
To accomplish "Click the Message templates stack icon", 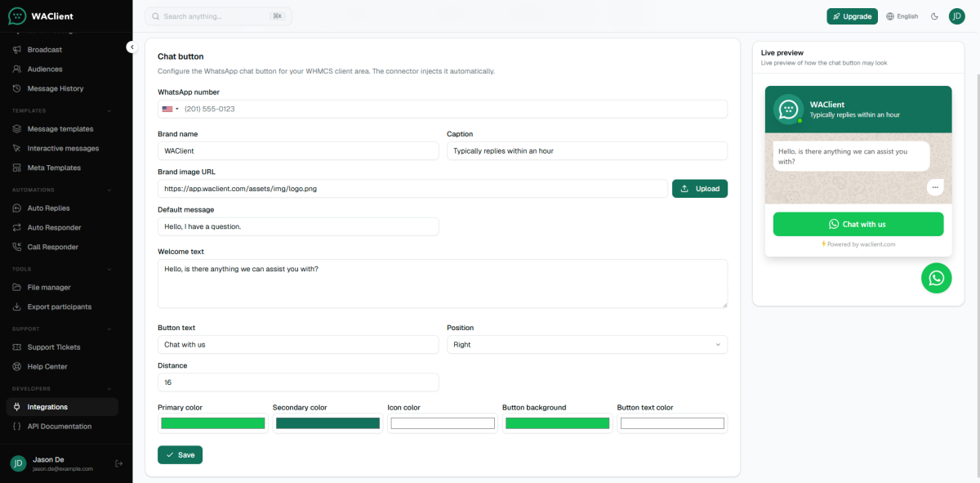I will coord(17,129).
